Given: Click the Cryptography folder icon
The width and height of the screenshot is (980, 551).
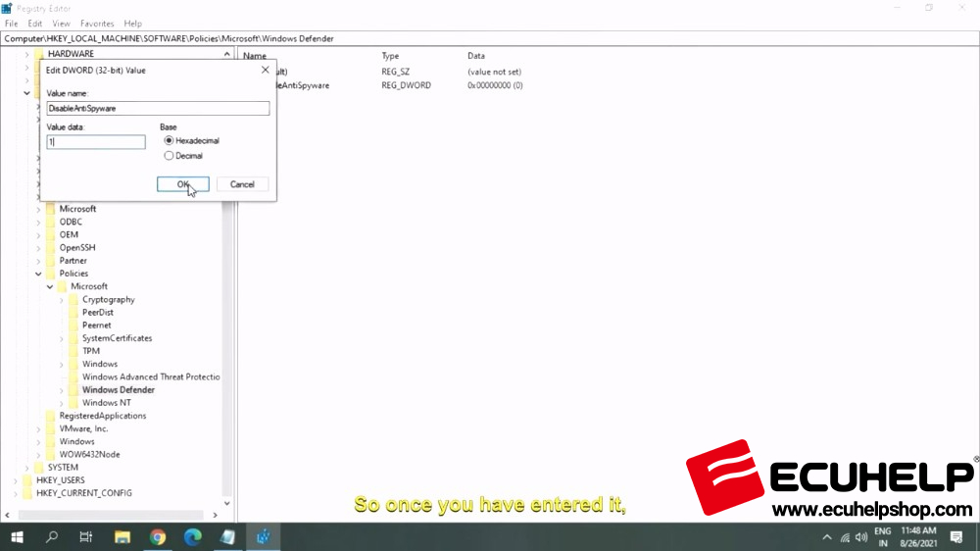Looking at the screenshot, I should coord(73,300).
